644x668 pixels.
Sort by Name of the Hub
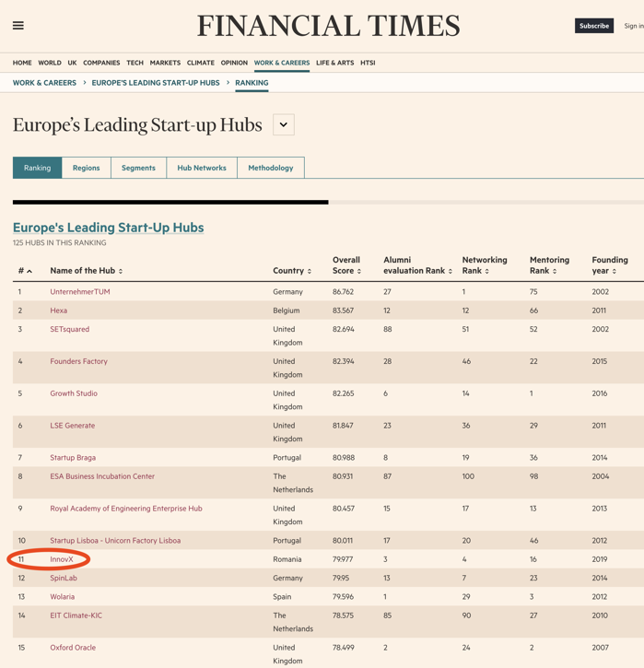coord(87,271)
